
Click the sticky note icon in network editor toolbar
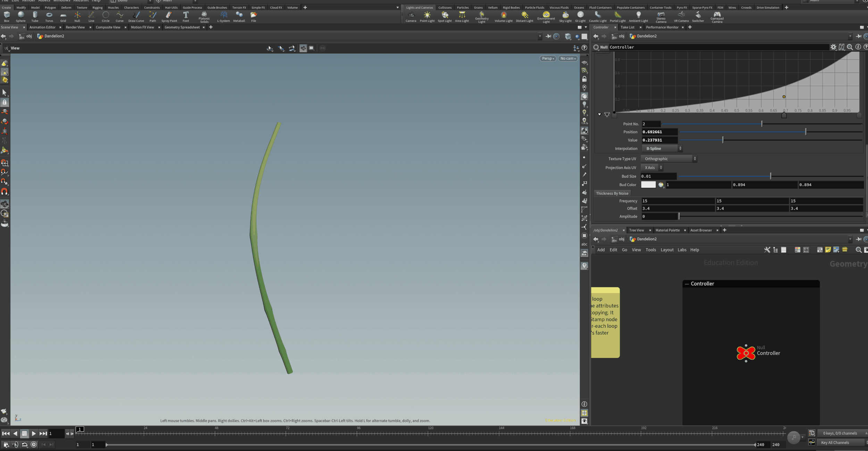(828, 250)
